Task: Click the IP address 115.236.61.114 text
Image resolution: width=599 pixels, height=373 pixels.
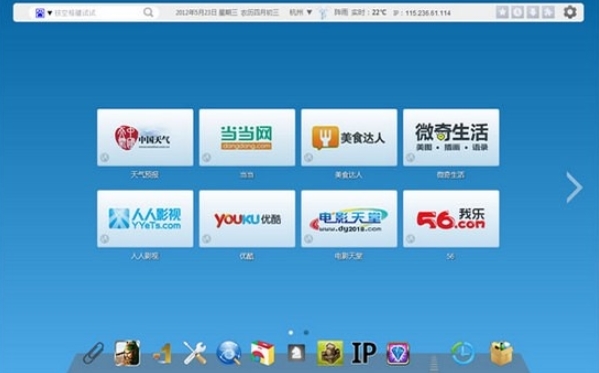Action: click(428, 13)
